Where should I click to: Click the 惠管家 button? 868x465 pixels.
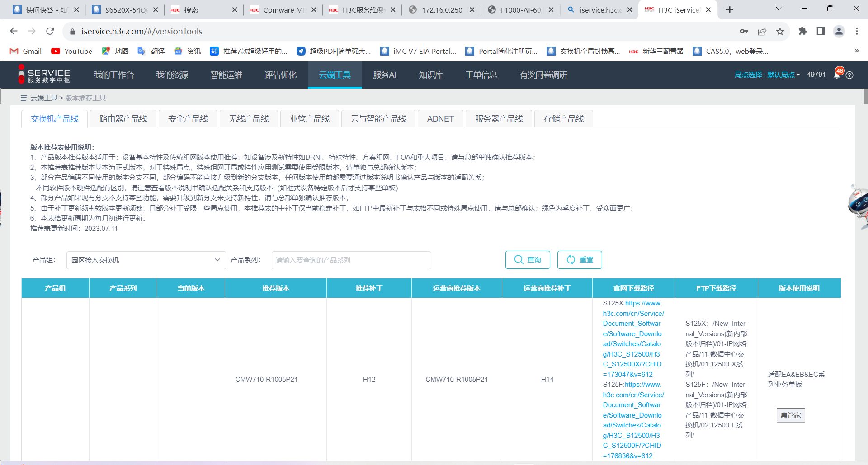(x=791, y=415)
